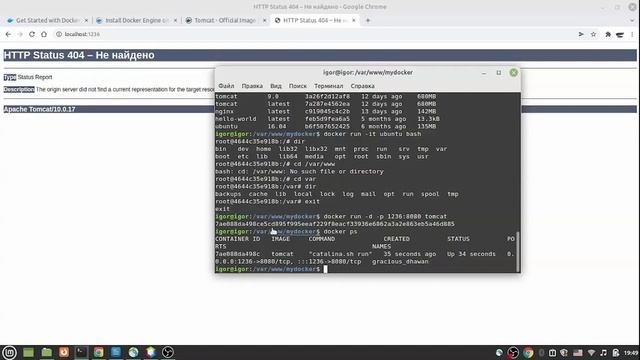Open shield security tray icon

click(x=564, y=353)
